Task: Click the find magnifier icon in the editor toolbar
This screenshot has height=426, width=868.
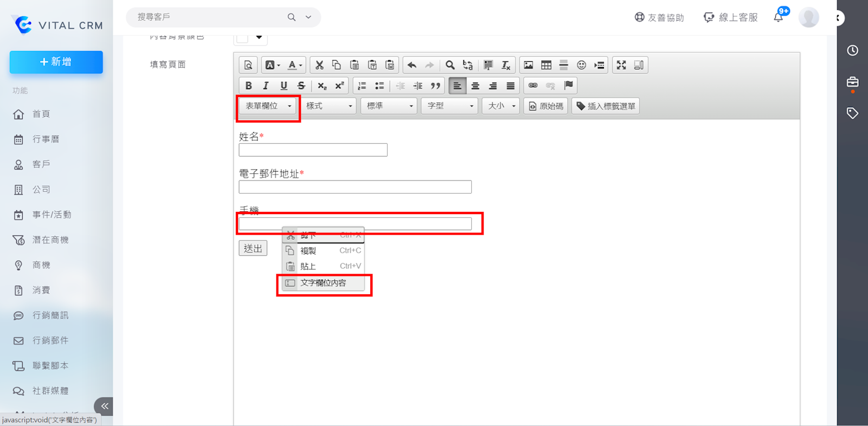Action: [449, 65]
